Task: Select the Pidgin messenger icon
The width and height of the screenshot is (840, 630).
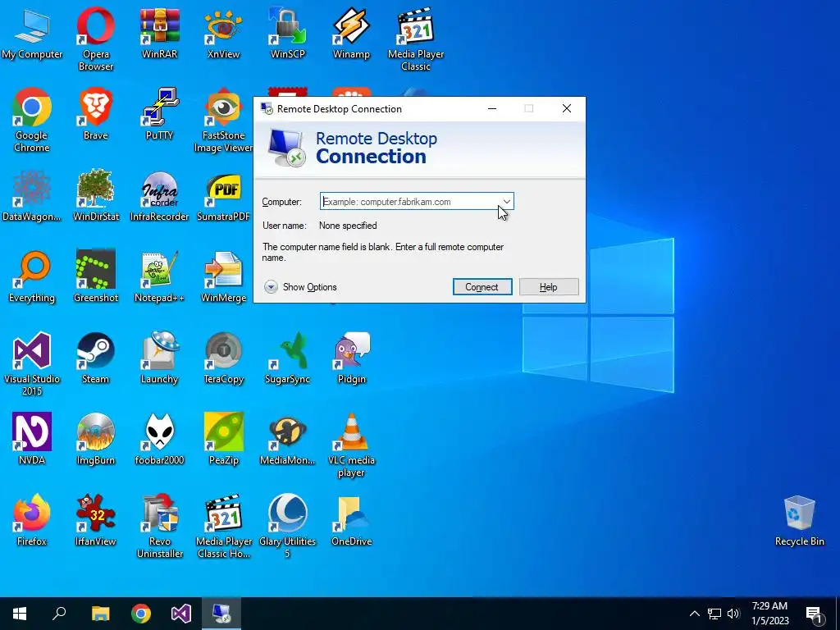Action: click(x=351, y=359)
